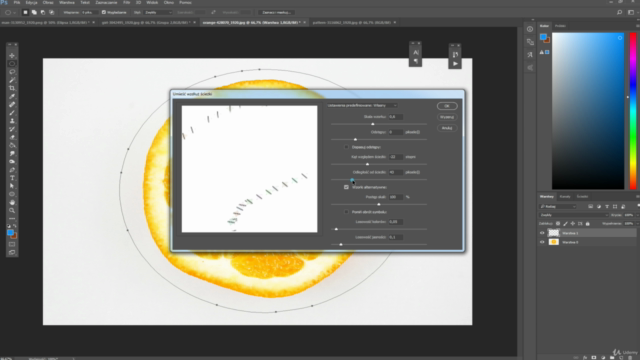
Task: Hide the Warstwa 0 layer
Action: pos(542,242)
